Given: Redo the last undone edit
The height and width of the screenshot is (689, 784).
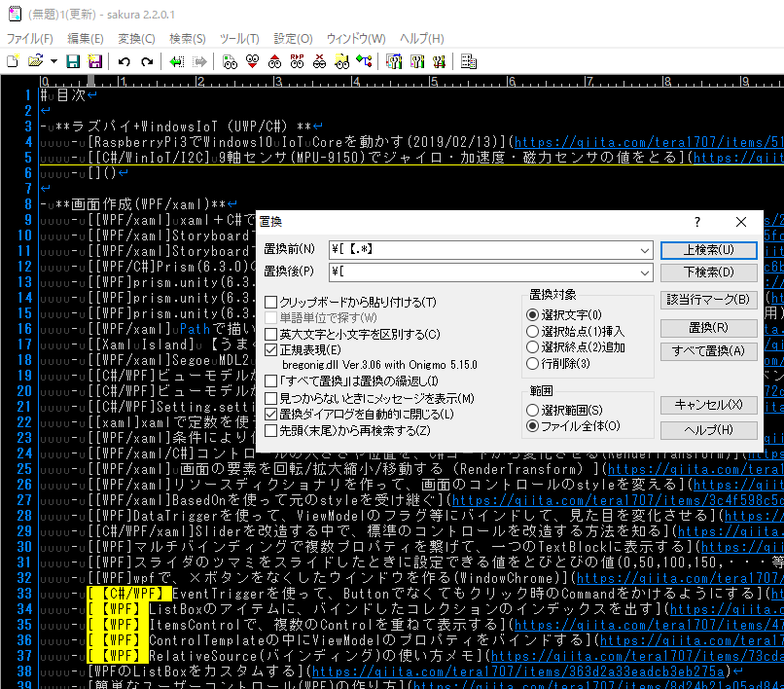Looking at the screenshot, I should [x=147, y=61].
